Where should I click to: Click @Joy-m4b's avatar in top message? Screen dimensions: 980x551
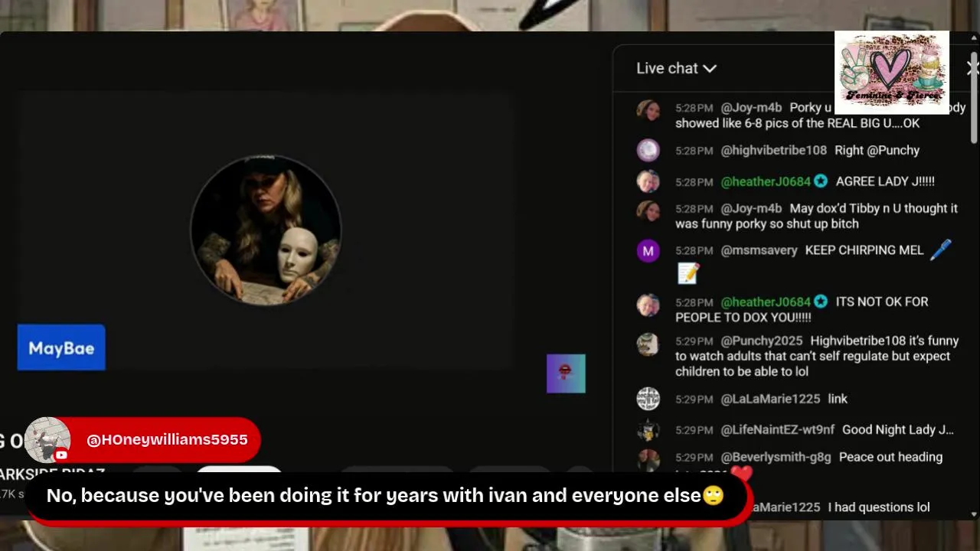648,110
